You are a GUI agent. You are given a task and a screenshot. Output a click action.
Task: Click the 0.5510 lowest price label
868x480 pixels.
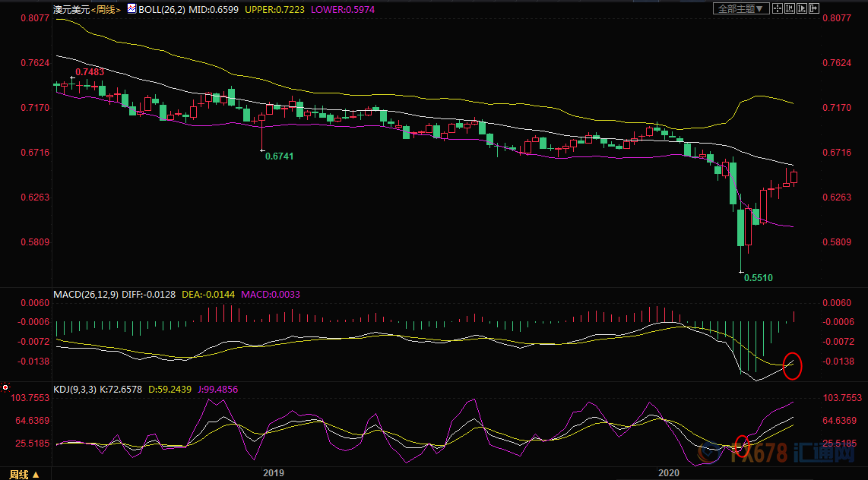click(758, 278)
